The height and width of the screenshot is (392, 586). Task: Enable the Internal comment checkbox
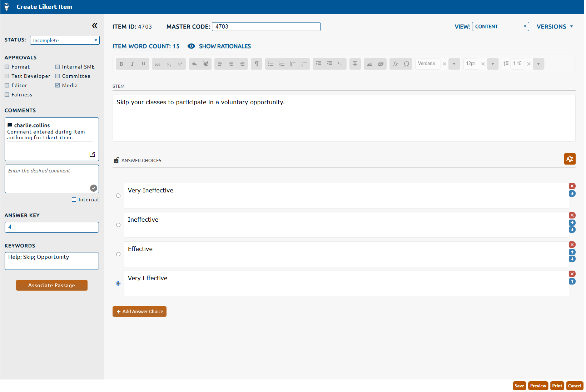click(74, 200)
